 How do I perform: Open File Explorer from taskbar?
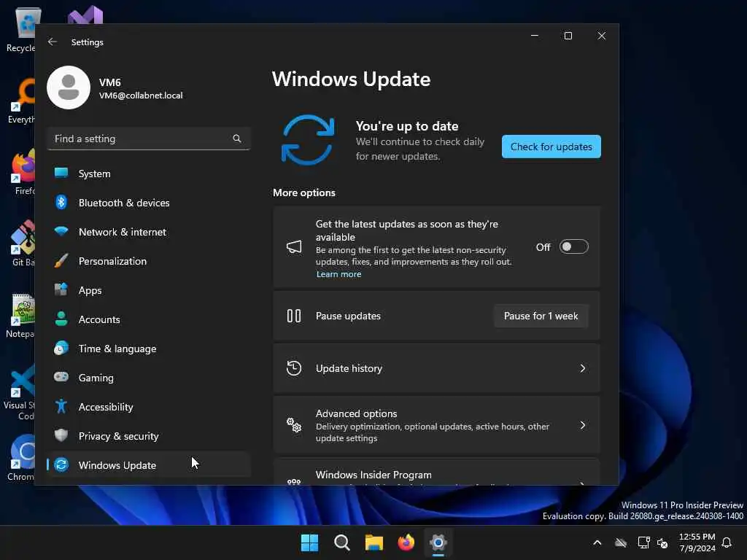point(374,542)
